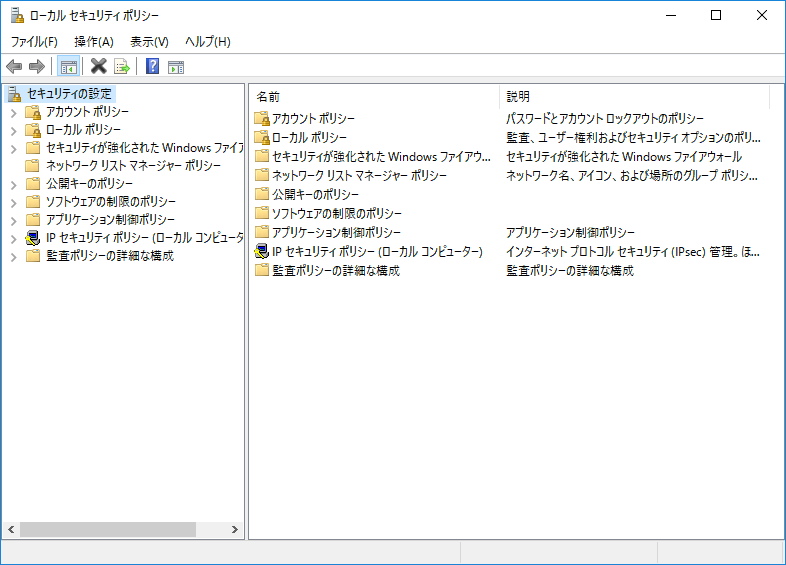The width and height of the screenshot is (786, 565).
Task: Click the Forward arrow toolbar icon
Action: tap(37, 67)
